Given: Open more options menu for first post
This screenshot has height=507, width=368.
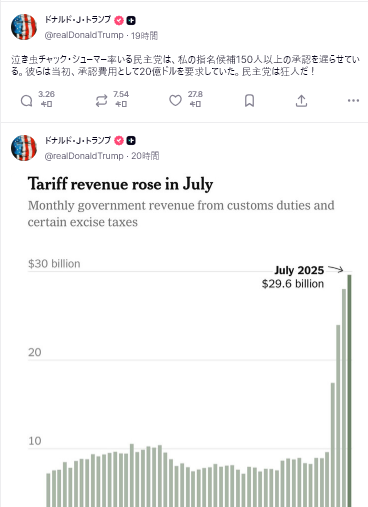Looking at the screenshot, I should click(353, 100).
